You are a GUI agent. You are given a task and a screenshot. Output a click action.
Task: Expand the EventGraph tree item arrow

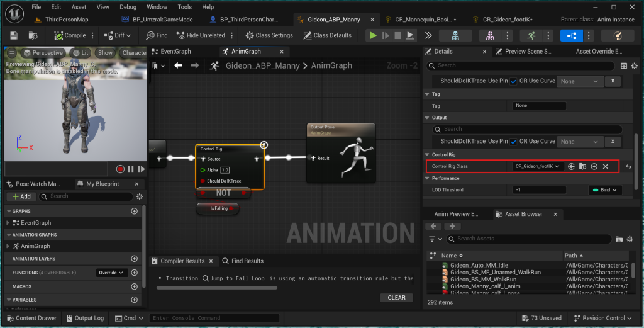[x=8, y=223]
